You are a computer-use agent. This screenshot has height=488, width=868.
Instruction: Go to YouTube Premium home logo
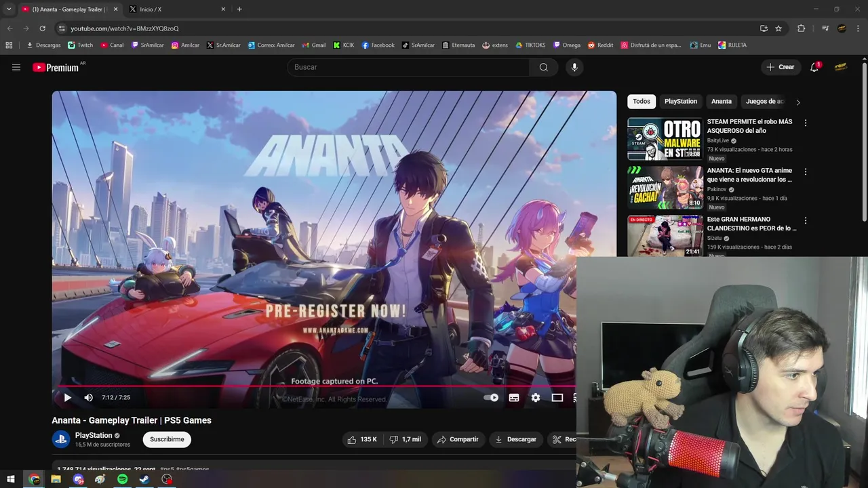56,67
